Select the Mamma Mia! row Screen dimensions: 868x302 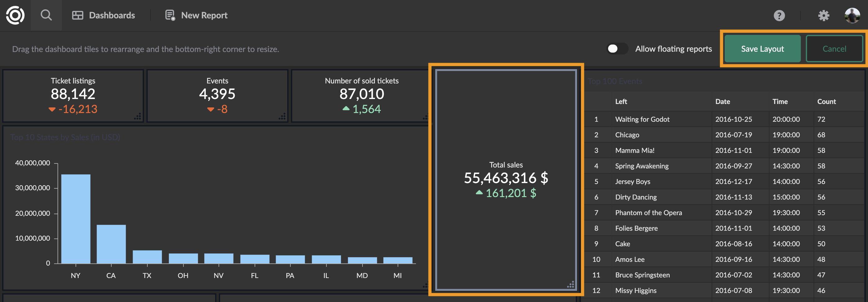724,150
